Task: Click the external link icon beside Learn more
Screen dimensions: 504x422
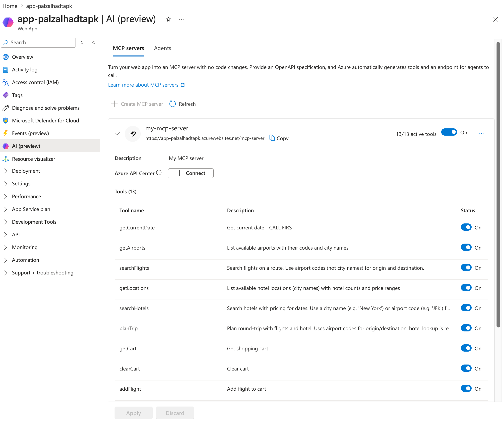Action: coord(183,85)
